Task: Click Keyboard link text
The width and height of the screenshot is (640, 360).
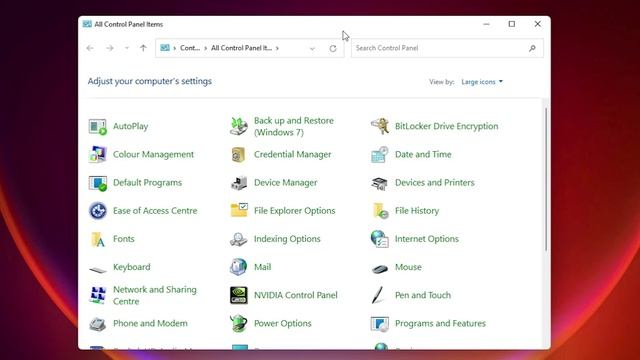Action: click(x=131, y=267)
